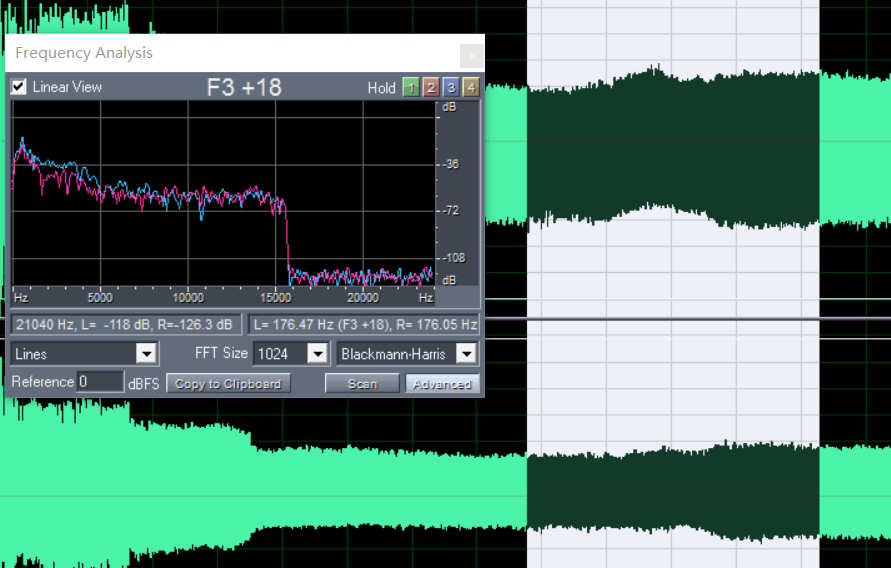Viewport: 891px width, 568px height.
Task: Click the Hz frequency axis ruler
Action: pos(222,297)
